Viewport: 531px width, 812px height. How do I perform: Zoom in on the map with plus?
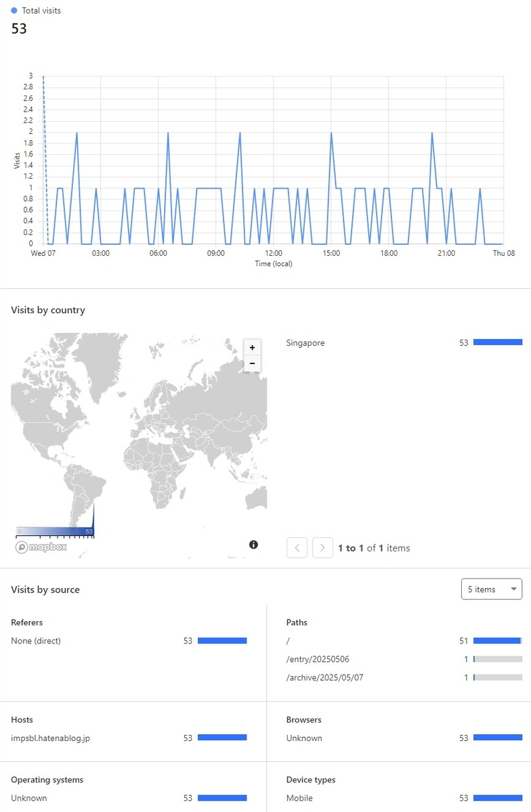coord(252,348)
